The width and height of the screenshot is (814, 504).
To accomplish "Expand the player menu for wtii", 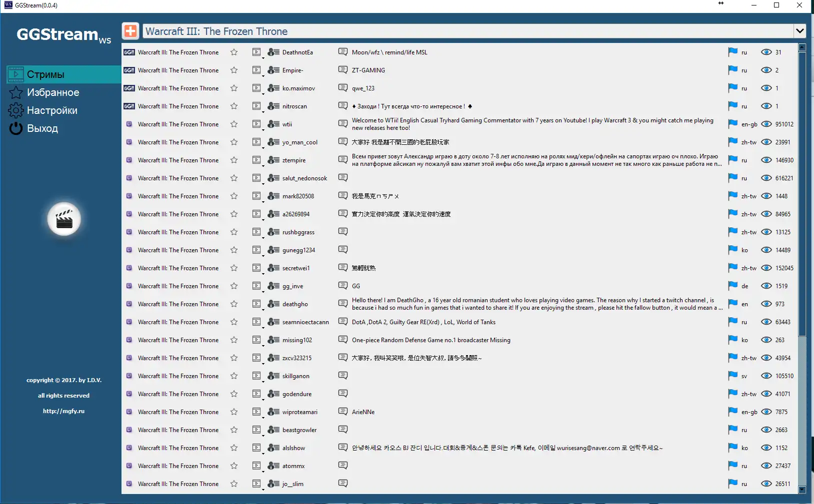I will [x=257, y=124].
